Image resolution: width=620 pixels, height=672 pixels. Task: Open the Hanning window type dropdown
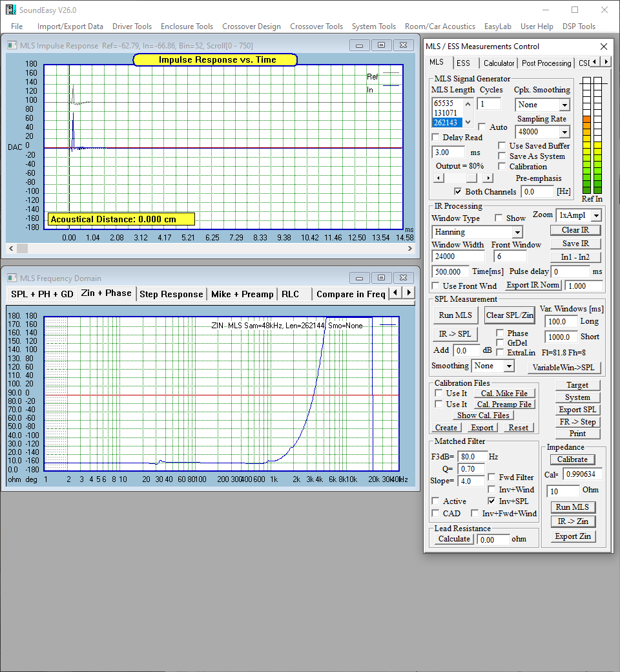click(x=517, y=232)
